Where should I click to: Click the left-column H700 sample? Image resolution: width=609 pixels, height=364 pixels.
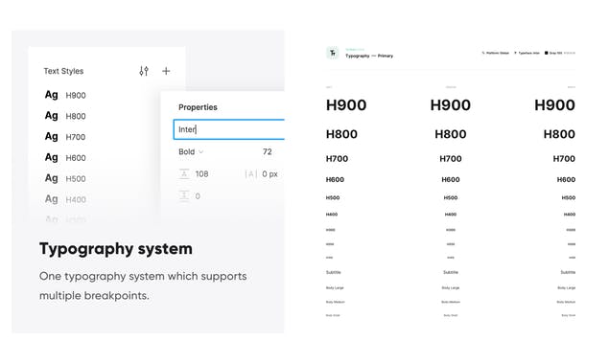338,159
